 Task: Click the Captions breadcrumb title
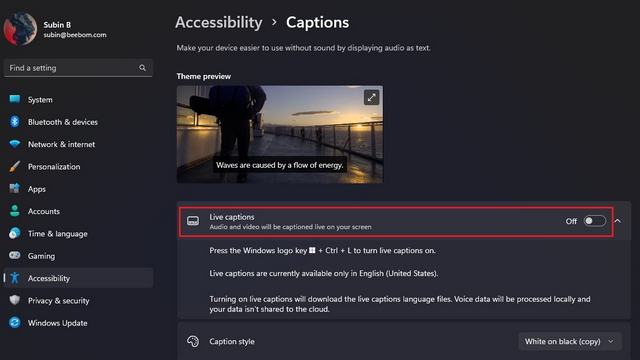pyautogui.click(x=317, y=22)
